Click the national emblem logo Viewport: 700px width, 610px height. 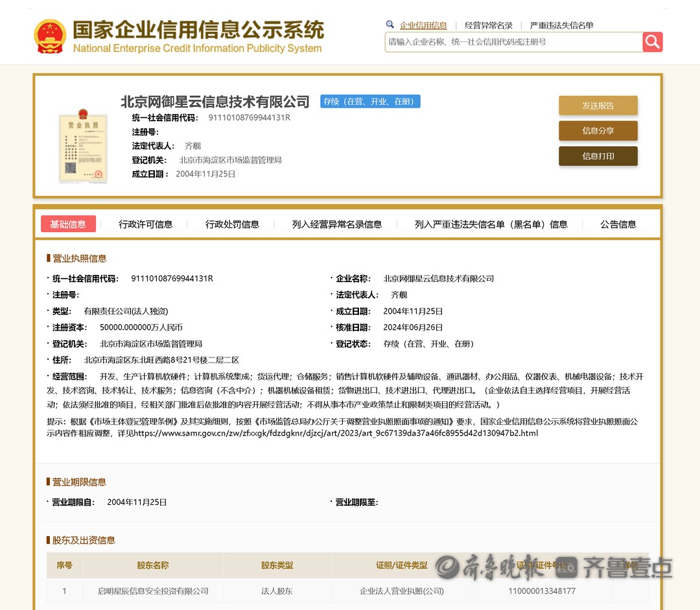click(50, 36)
